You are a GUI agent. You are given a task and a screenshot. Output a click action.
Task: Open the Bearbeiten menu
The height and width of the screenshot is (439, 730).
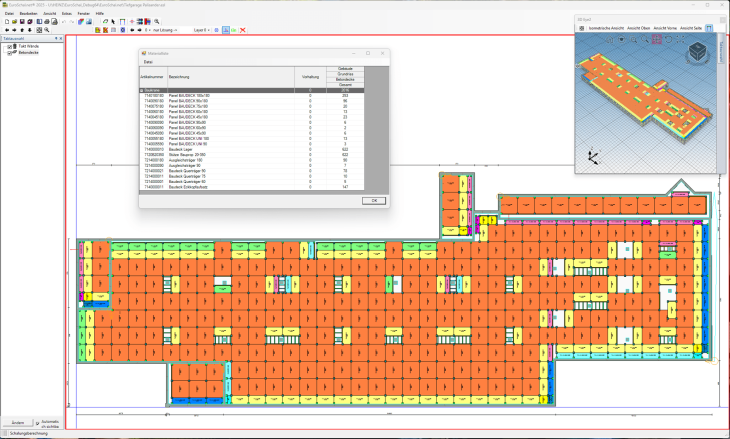pos(28,13)
